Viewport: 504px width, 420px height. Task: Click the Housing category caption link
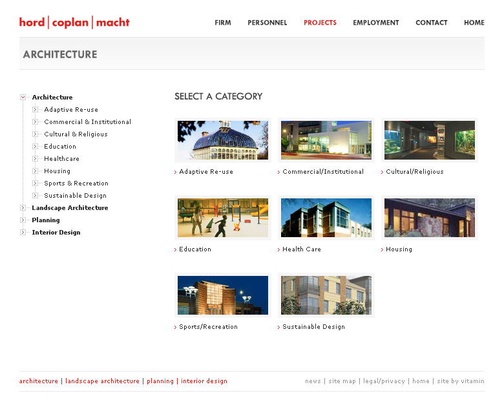[399, 249]
